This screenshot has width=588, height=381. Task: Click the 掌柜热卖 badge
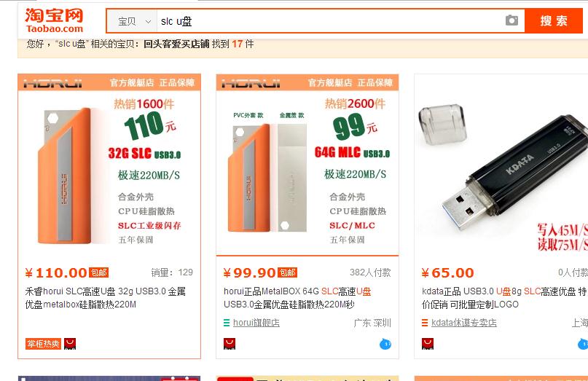[43, 344]
